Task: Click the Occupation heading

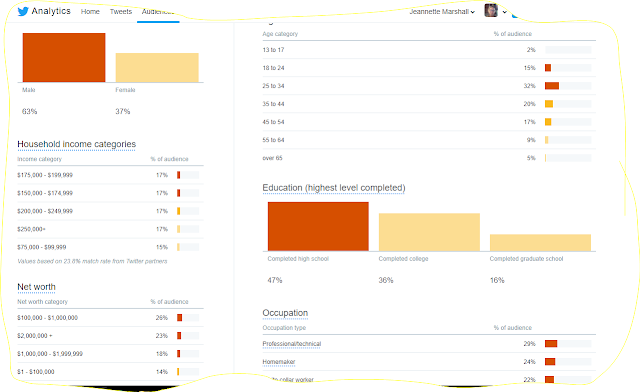Action: coord(285,313)
